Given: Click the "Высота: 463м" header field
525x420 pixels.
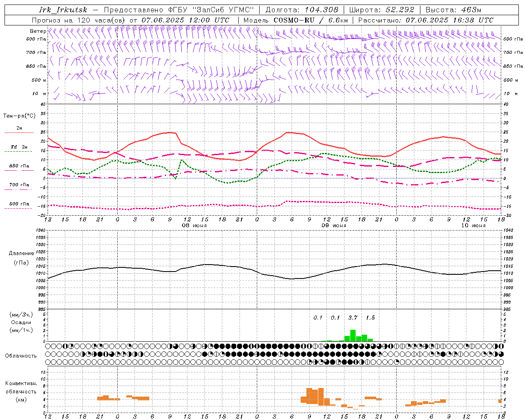Looking at the screenshot, I should [453, 10].
